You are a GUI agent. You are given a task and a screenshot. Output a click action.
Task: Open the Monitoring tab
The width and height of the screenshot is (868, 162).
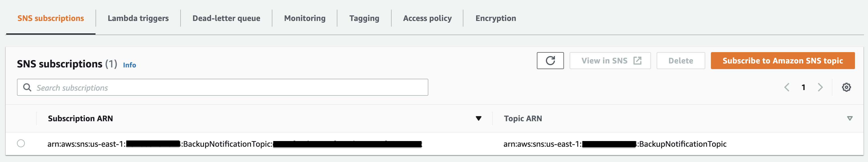pos(305,18)
